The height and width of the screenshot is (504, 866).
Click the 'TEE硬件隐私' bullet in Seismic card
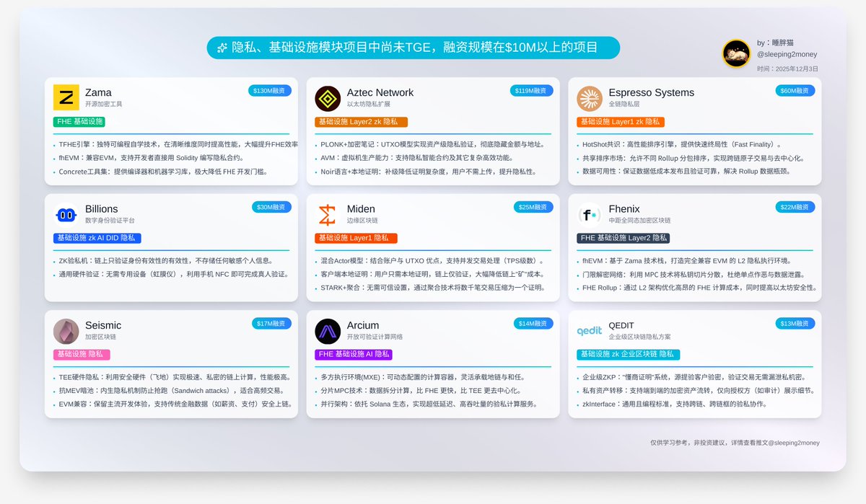coord(172,377)
